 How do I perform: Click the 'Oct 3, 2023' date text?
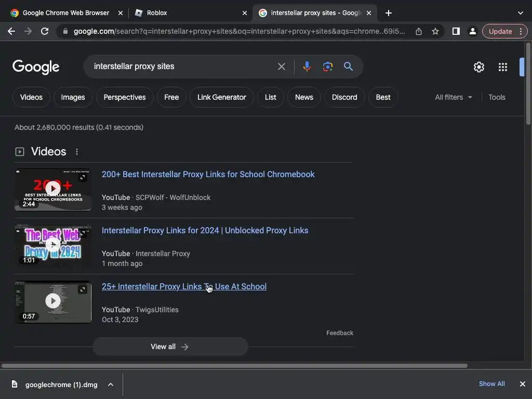point(120,320)
